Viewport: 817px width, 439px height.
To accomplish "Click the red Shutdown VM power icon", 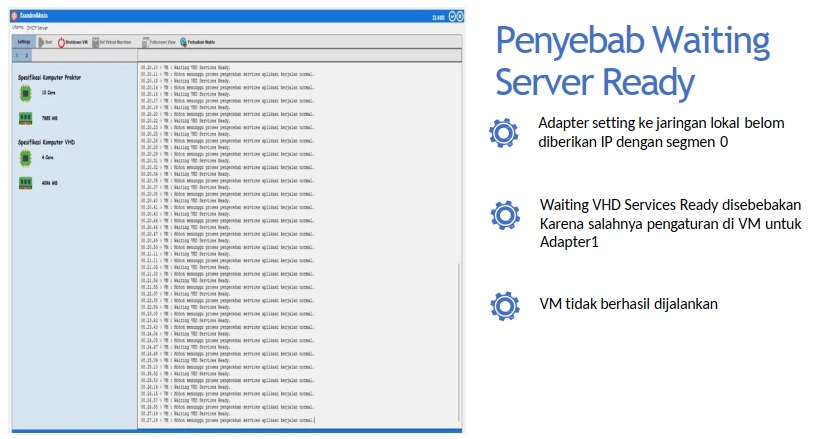I will (61, 42).
